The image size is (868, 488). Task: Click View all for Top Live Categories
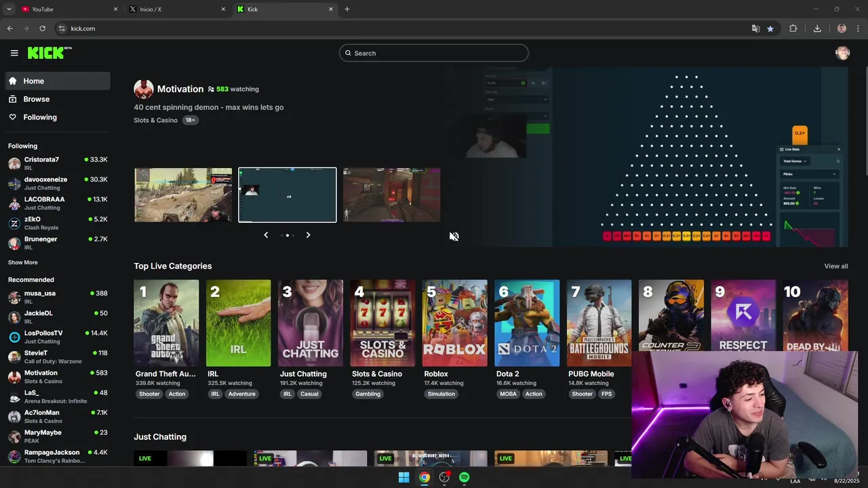835,266
